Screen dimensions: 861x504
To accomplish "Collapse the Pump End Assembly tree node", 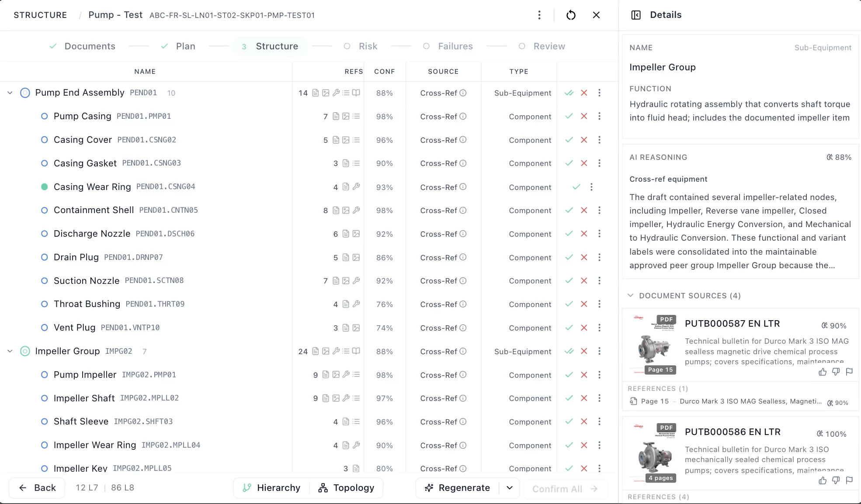I will [10, 93].
